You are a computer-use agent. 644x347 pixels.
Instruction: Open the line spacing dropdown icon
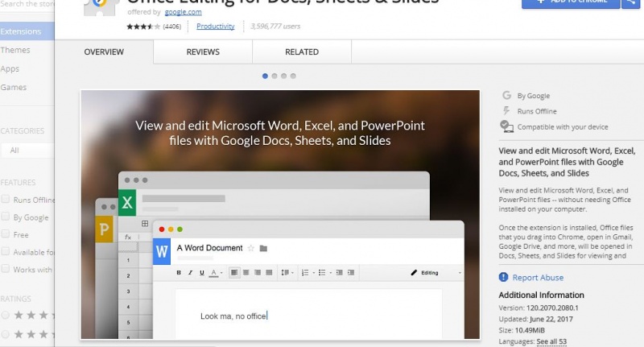pyautogui.click(x=287, y=273)
